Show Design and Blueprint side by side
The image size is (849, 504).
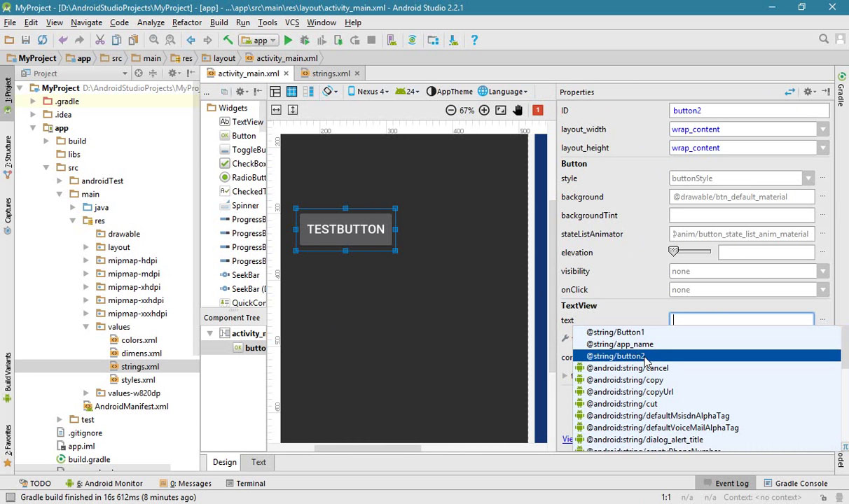point(308,92)
